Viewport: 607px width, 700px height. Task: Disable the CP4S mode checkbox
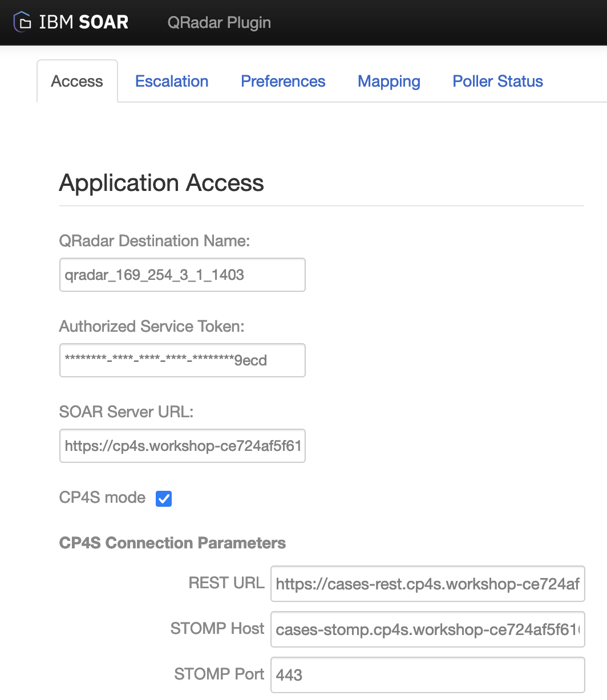(x=164, y=498)
